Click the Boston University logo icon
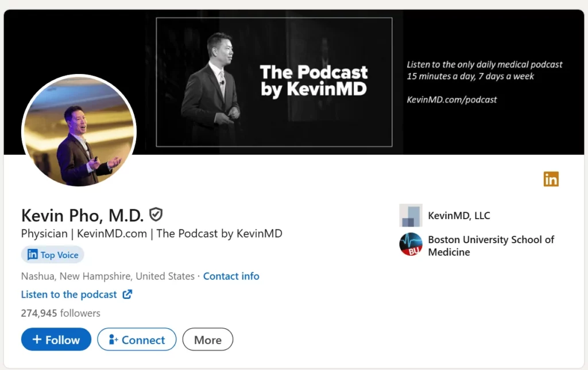The height and width of the screenshot is (370, 588). (411, 244)
